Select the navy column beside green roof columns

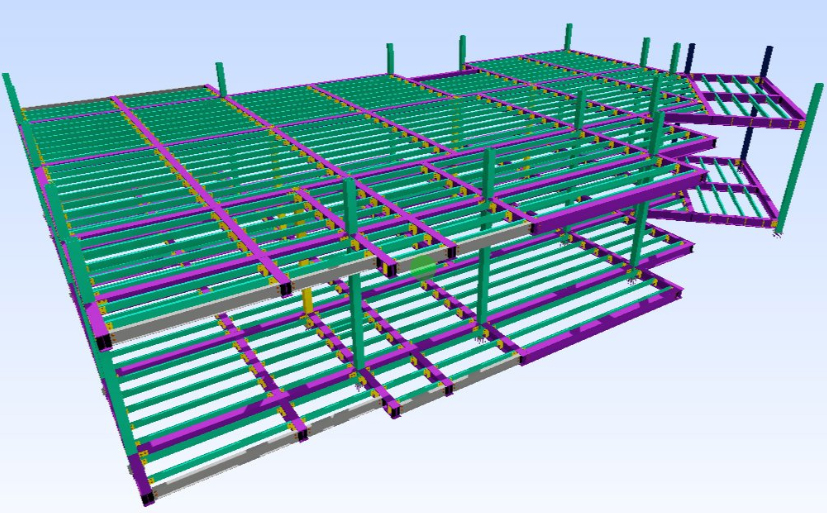690,58
